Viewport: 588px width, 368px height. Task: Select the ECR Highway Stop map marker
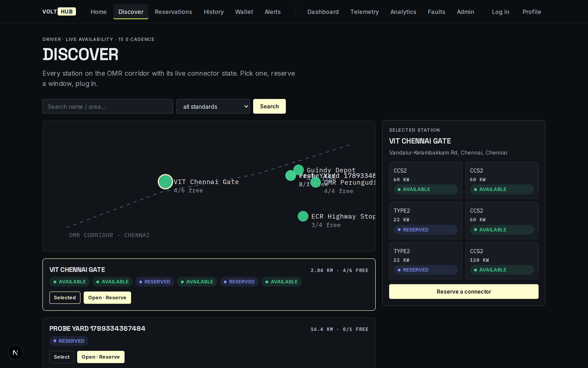[x=303, y=216]
